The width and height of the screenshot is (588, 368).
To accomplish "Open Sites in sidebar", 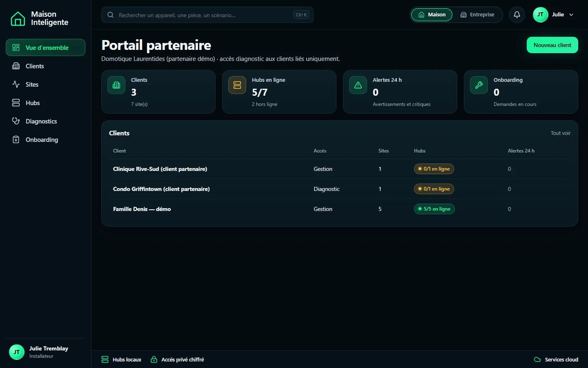I will pyautogui.click(x=45, y=84).
